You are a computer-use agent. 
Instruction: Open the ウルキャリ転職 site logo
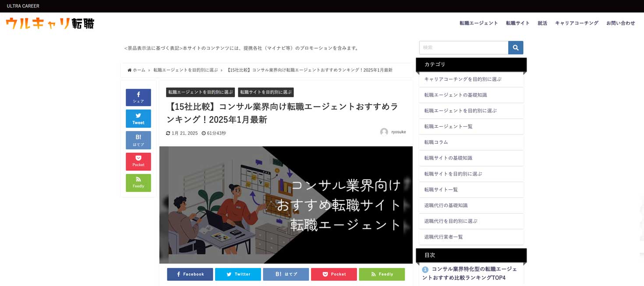(x=50, y=23)
